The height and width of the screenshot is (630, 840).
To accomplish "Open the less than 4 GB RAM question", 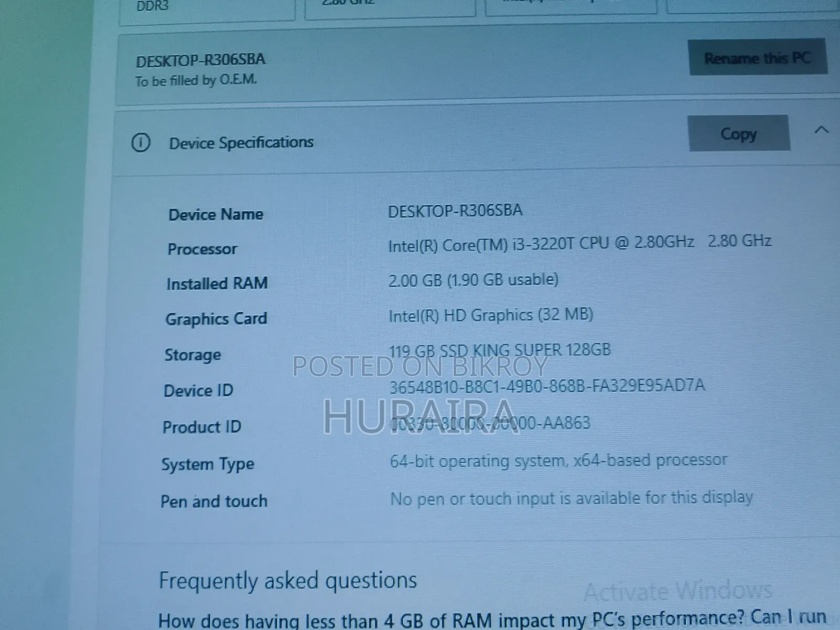I will [x=492, y=619].
